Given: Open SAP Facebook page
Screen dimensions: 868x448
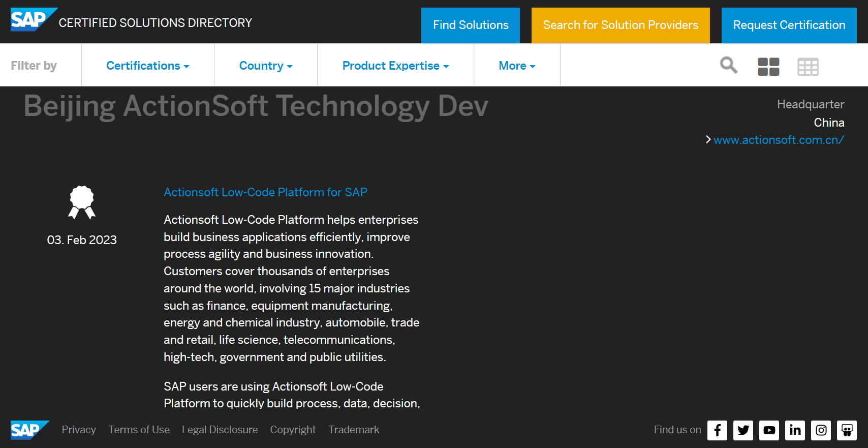Looking at the screenshot, I should coord(717,430).
